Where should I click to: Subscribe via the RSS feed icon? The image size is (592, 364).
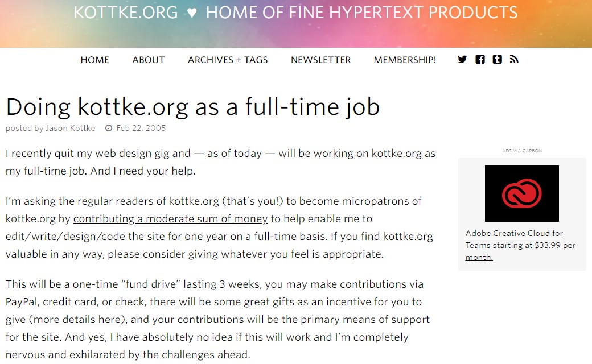click(514, 60)
